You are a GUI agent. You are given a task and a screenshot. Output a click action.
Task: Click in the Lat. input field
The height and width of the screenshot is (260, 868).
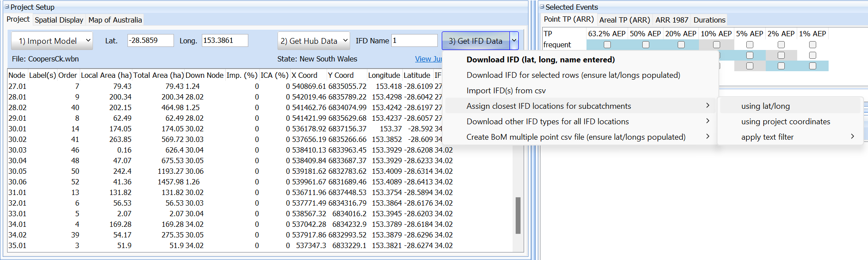[x=150, y=40]
